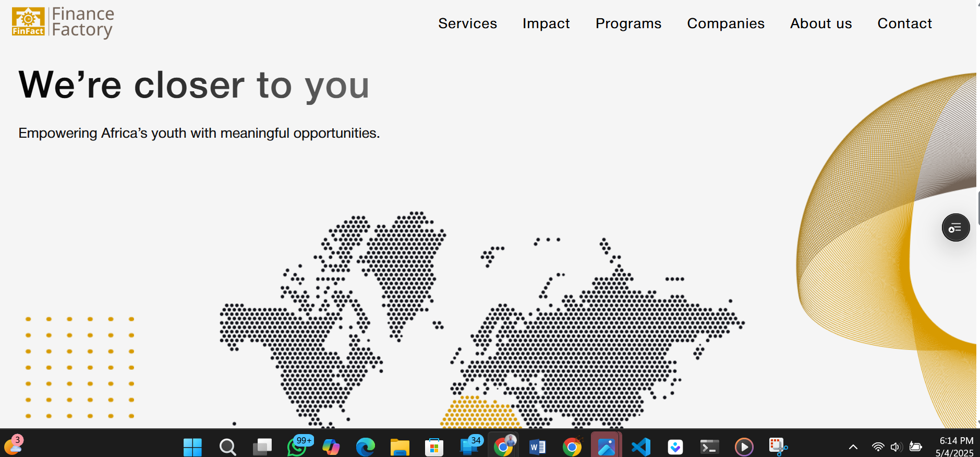Viewport: 980px width, 457px height.
Task: Open Visual Studio Code from taskbar
Action: 641,447
